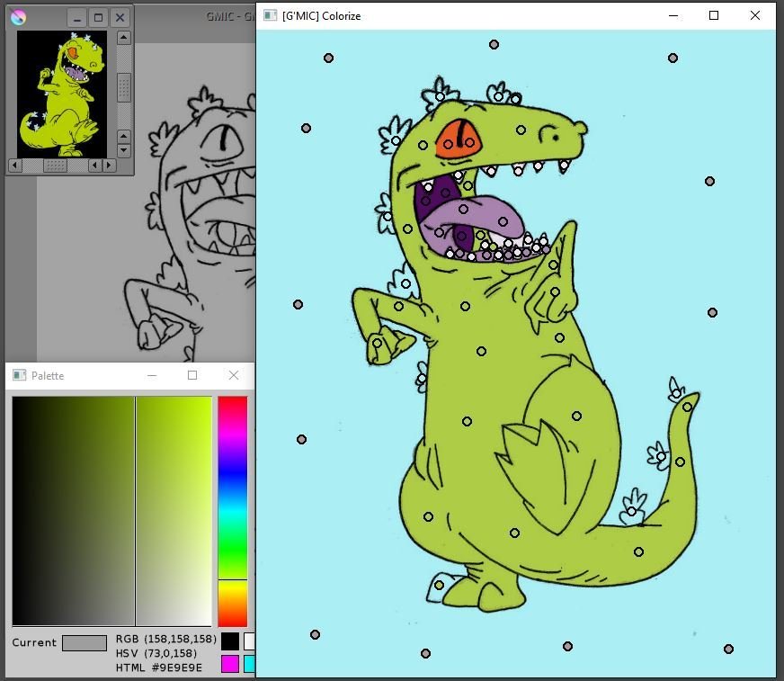This screenshot has width=784, height=681.
Task: Close the Palette window
Action: (234, 375)
